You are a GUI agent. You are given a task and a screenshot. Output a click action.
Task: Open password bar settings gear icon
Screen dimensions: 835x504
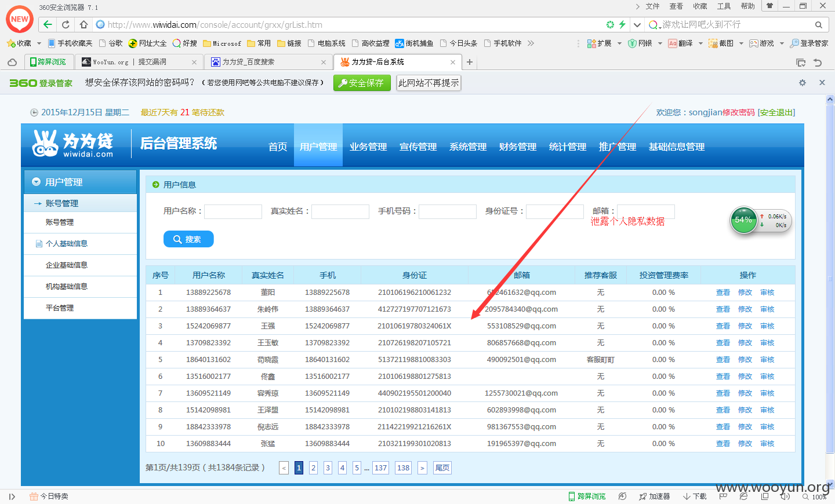point(803,83)
